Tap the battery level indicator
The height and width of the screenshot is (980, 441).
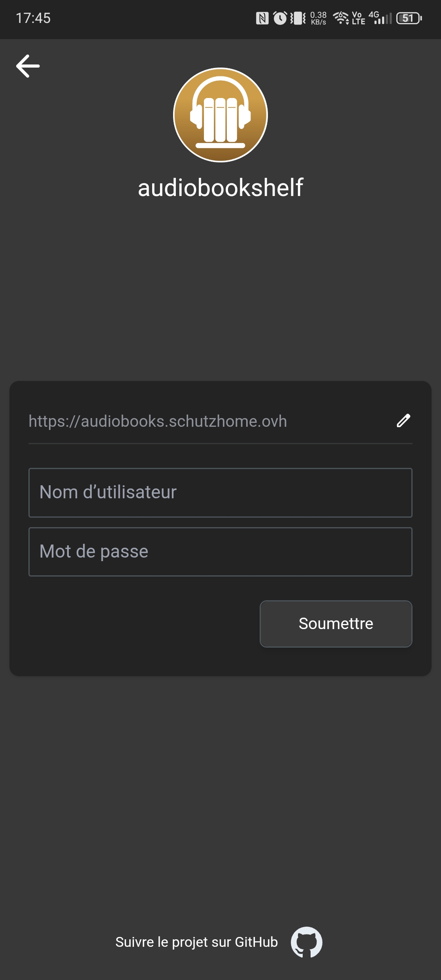(409, 18)
